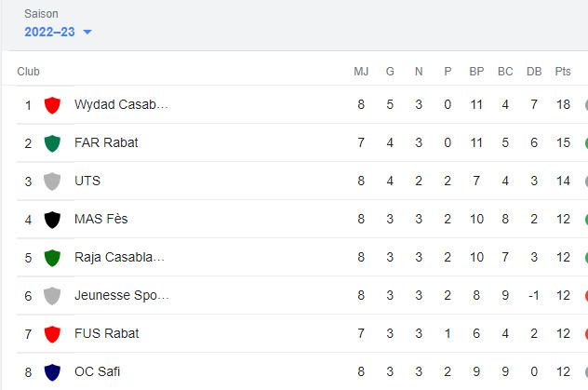Click the red FUS Rabat shield icon
The width and height of the screenshot is (588, 390).
coord(52,334)
